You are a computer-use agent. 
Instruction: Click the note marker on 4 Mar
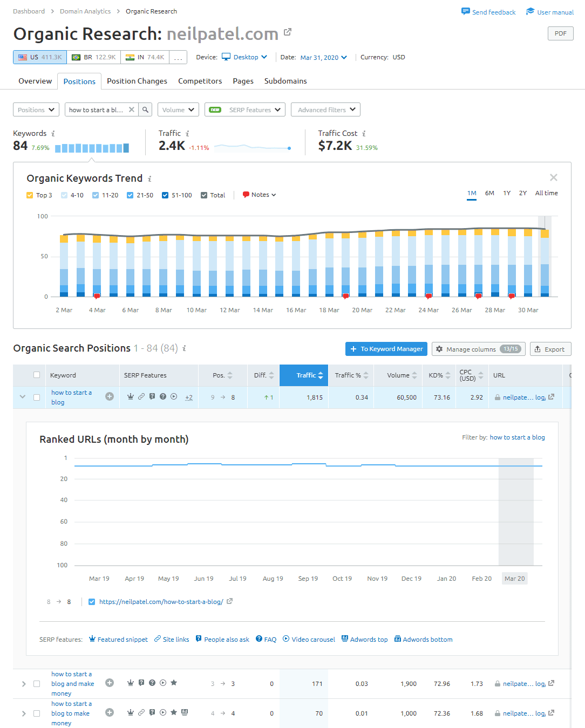tap(97, 296)
